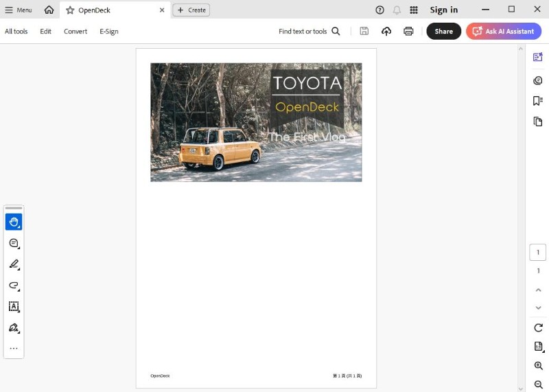Click Sign in
This screenshot has width=549, height=392.
443,10
